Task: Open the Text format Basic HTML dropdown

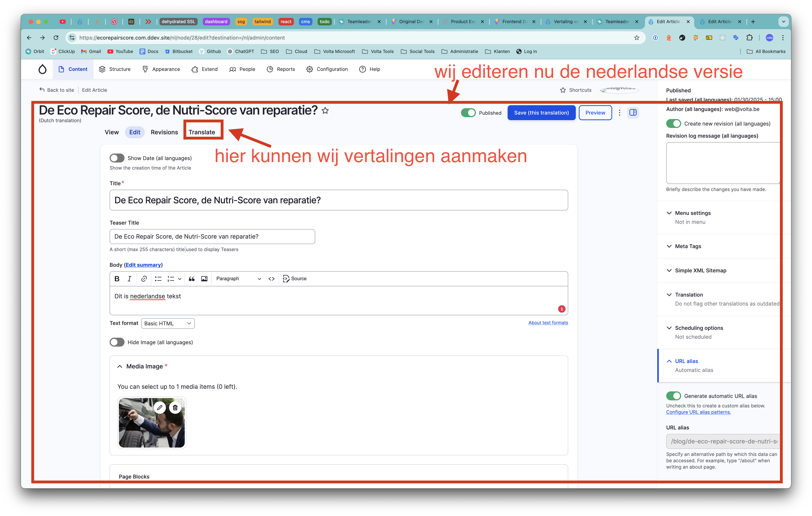Action: pos(168,323)
